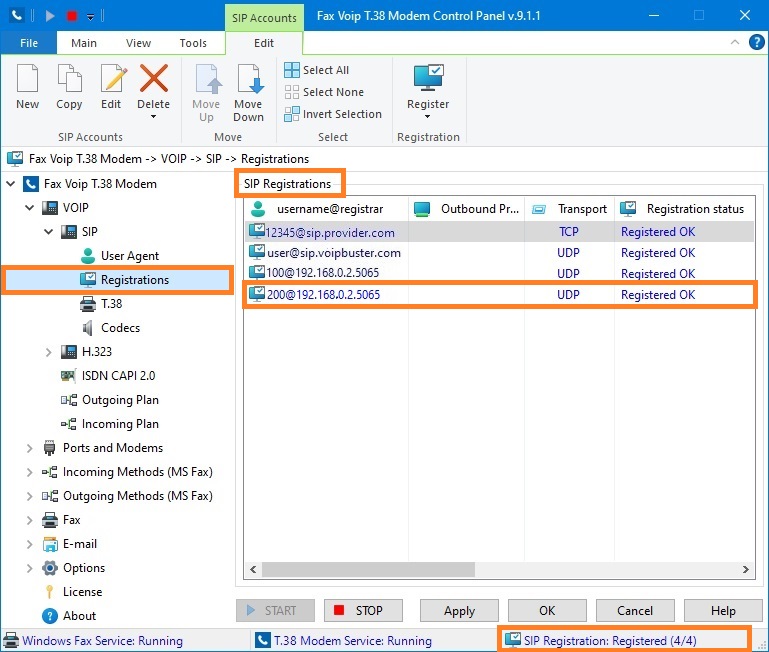This screenshot has height=652, width=769.
Task: Click the Edit SIP account pencil icon
Action: click(x=113, y=78)
